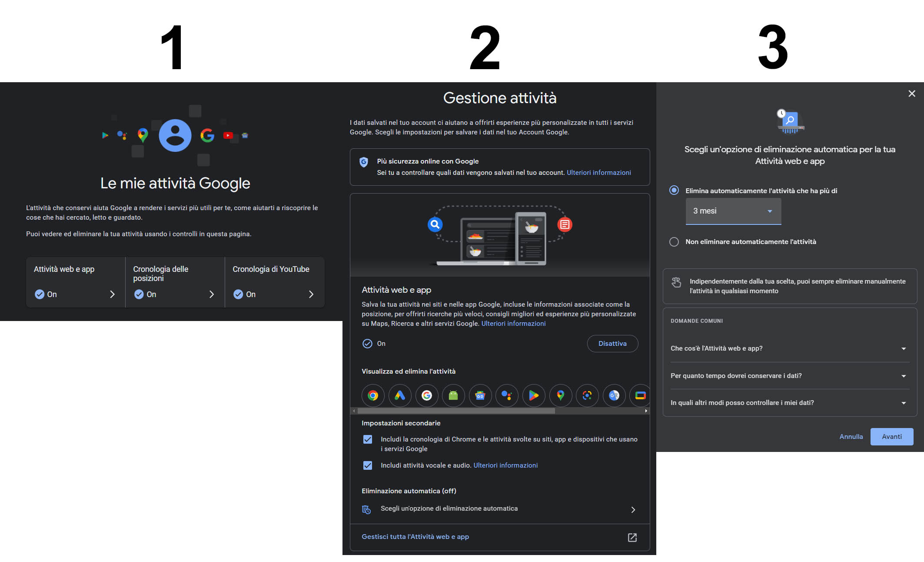Click the Google Assistant activity icon
Viewport: 924px width, 562px height.
point(507,395)
